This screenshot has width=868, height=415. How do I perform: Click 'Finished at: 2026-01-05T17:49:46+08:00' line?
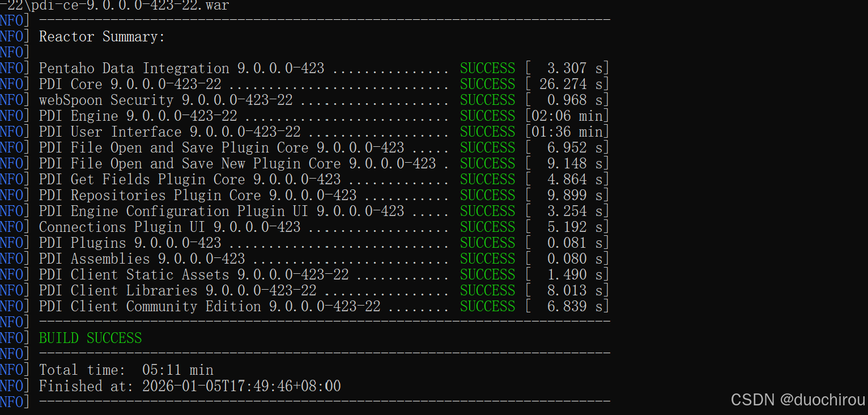click(190, 386)
